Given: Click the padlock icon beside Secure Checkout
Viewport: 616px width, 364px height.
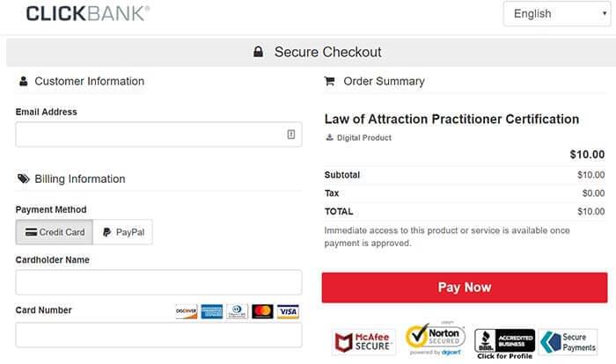Looking at the screenshot, I should (259, 52).
